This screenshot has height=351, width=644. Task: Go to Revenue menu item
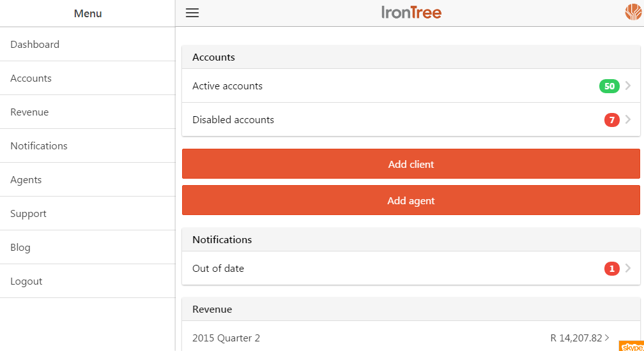(x=29, y=112)
